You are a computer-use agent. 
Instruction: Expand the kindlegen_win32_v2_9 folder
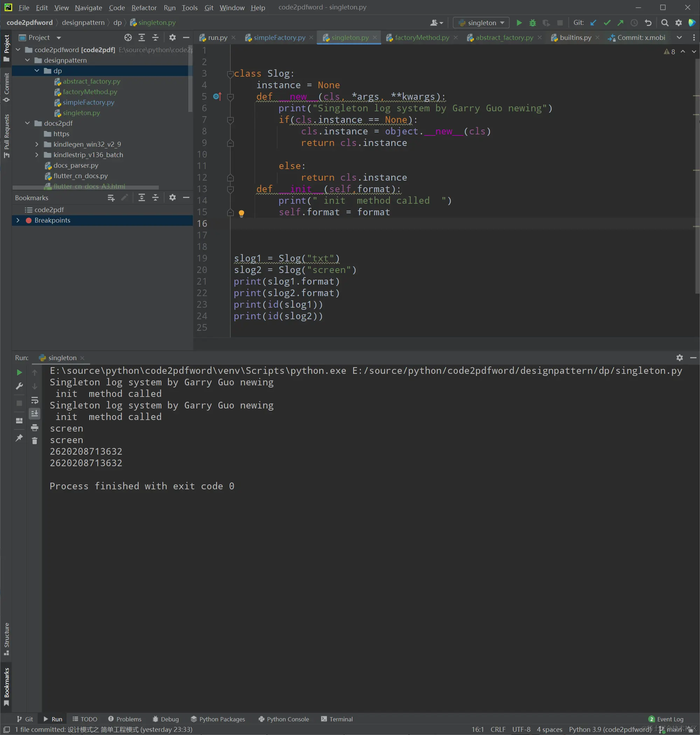[x=36, y=144]
